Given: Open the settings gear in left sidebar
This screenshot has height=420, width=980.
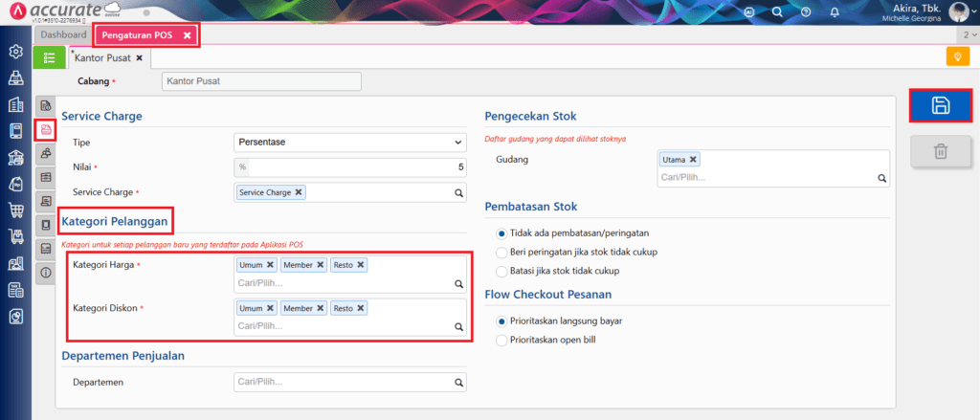Looking at the screenshot, I should 15,51.
